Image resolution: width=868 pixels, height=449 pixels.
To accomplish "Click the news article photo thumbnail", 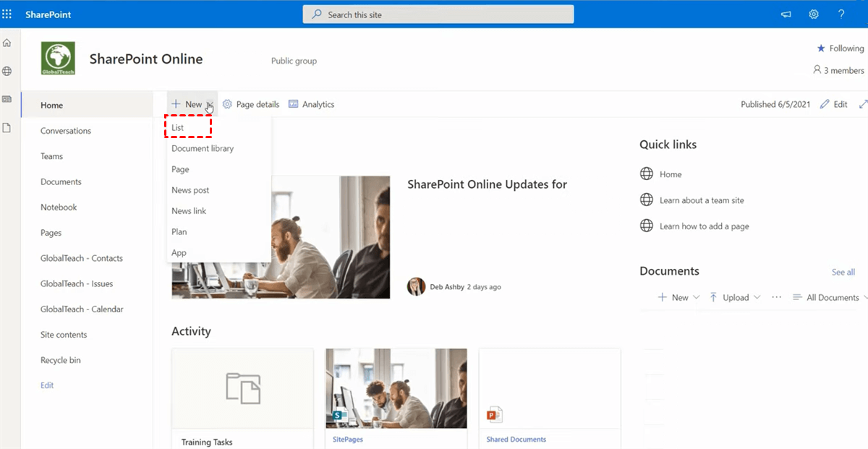I will point(331,237).
